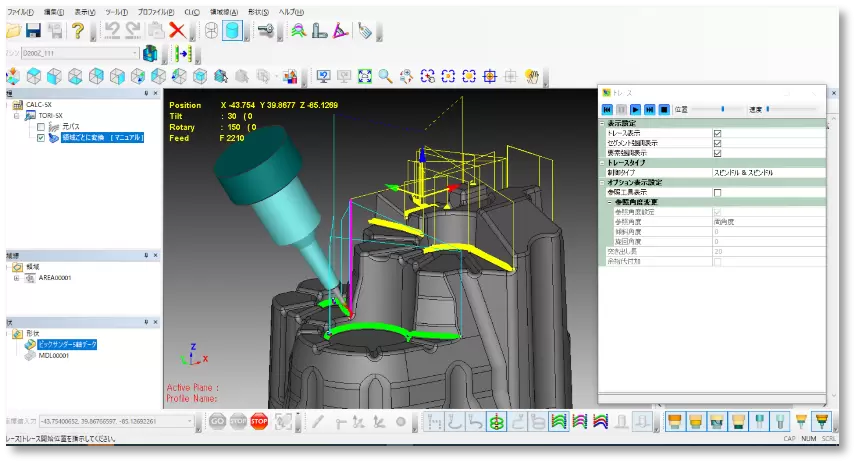Select the solid cylinder shading icon
858x465 pixels.
232,31
